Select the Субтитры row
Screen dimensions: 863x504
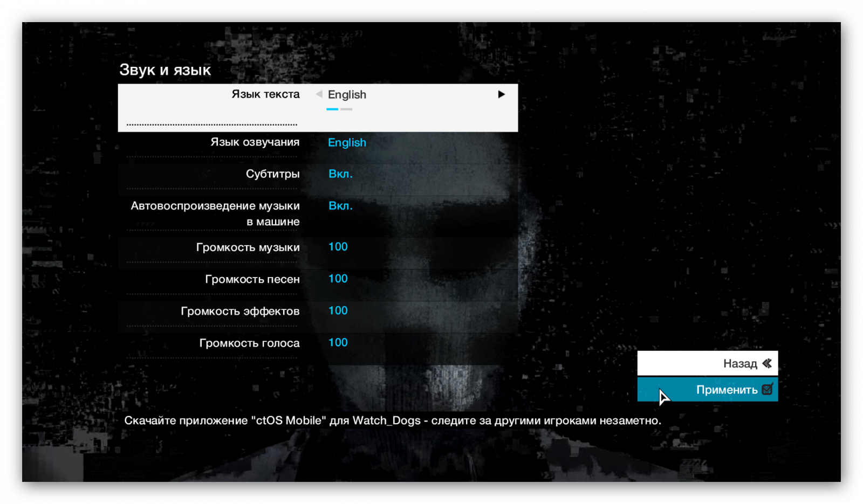click(x=318, y=179)
